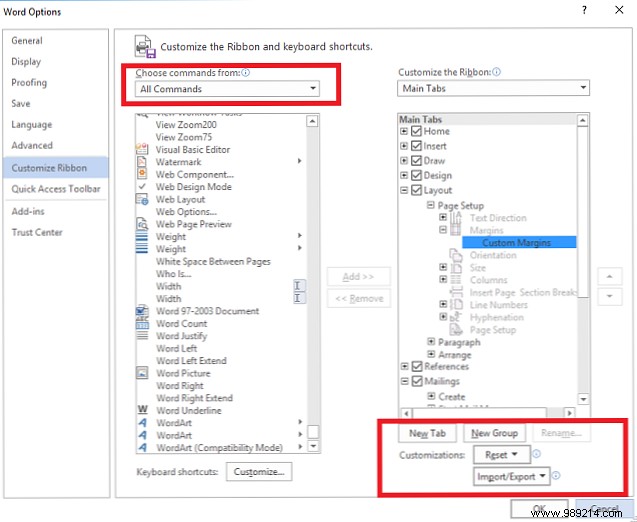
Task: Open the Trust Center category
Action: [x=56, y=232]
